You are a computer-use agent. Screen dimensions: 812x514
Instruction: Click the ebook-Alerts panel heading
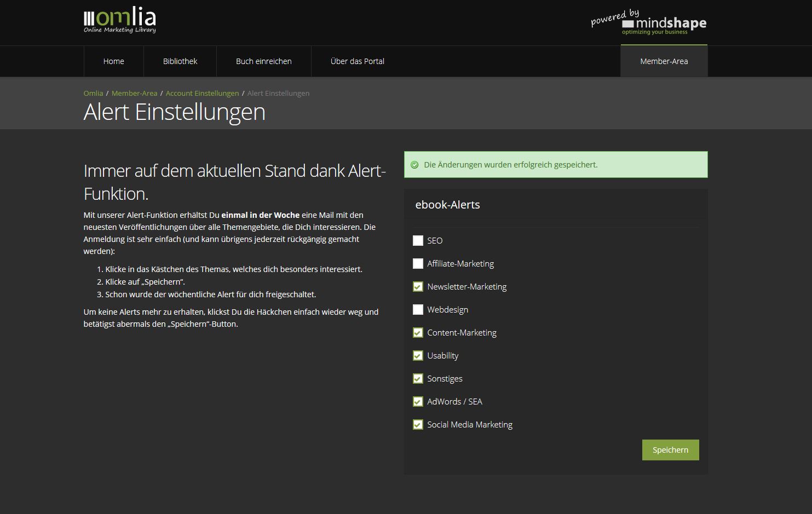click(447, 205)
